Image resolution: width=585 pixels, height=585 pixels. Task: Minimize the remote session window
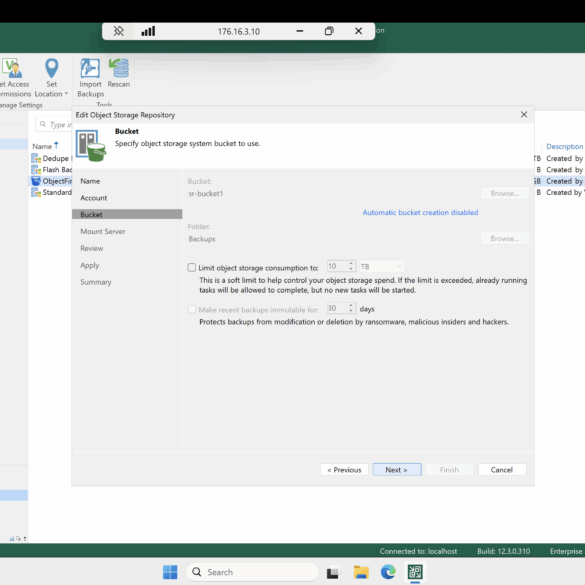coord(300,31)
